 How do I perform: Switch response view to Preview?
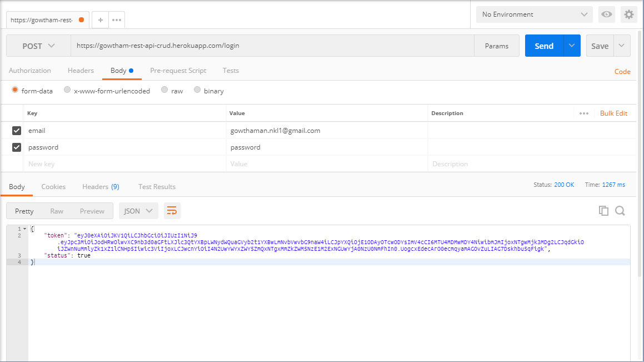point(92,211)
